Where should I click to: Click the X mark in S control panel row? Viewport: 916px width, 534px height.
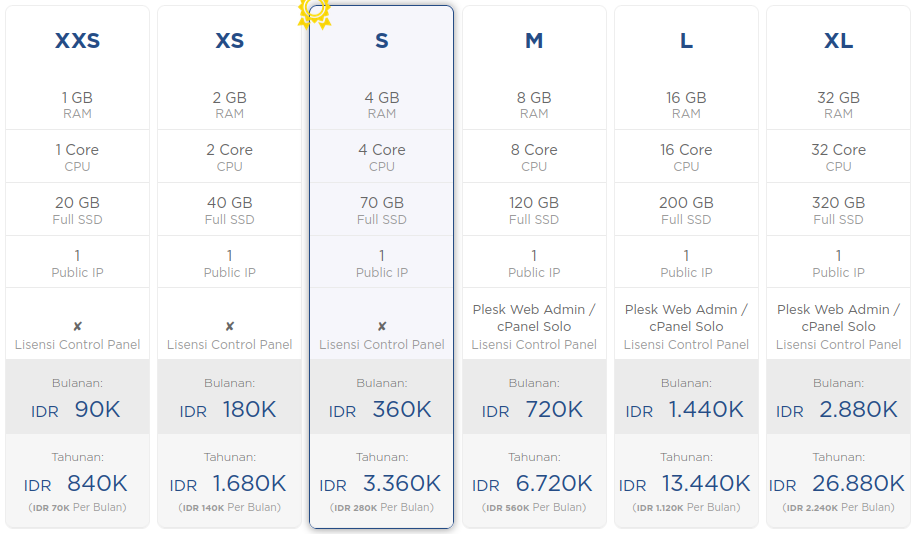(381, 326)
